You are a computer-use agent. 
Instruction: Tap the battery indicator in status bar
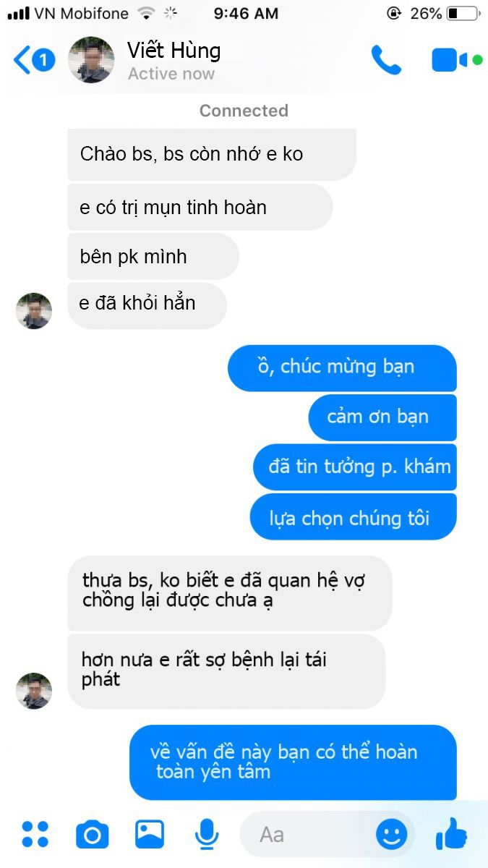point(463,13)
